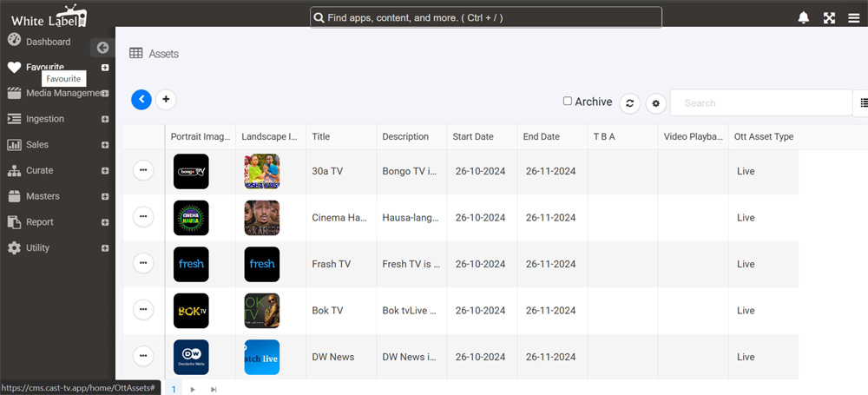This screenshot has height=395, width=868.
Task: Expand the Ingestion menu
Action: click(105, 119)
